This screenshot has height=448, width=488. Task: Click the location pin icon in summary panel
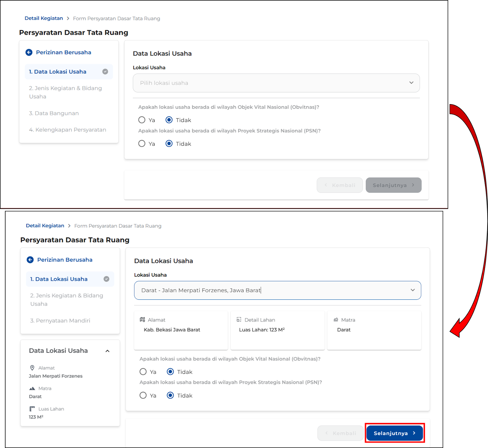[32, 368]
